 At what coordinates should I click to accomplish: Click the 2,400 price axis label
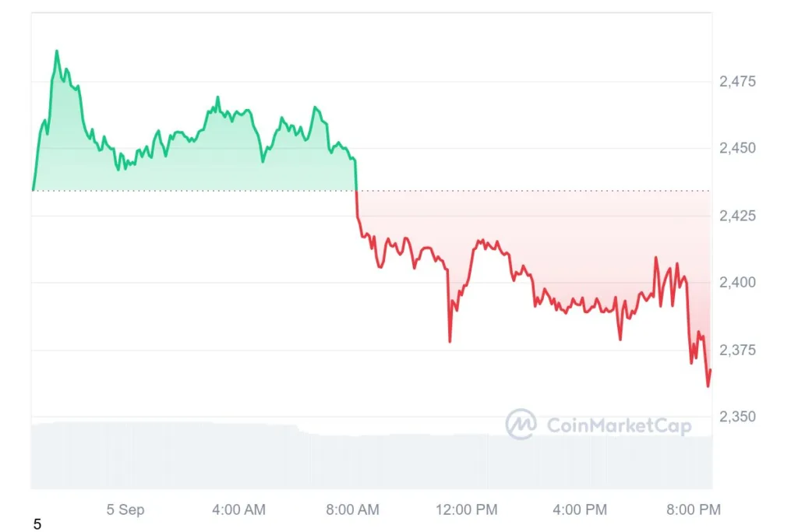(737, 282)
